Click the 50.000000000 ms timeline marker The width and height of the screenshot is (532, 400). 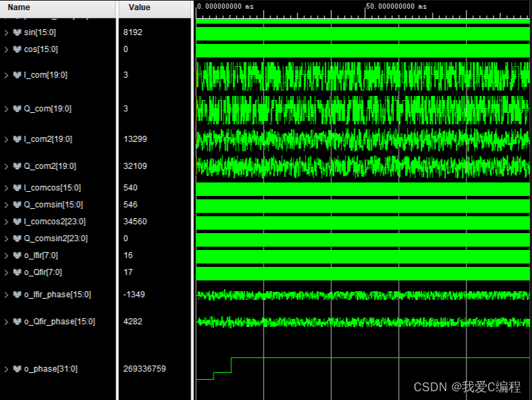tap(396, 6)
